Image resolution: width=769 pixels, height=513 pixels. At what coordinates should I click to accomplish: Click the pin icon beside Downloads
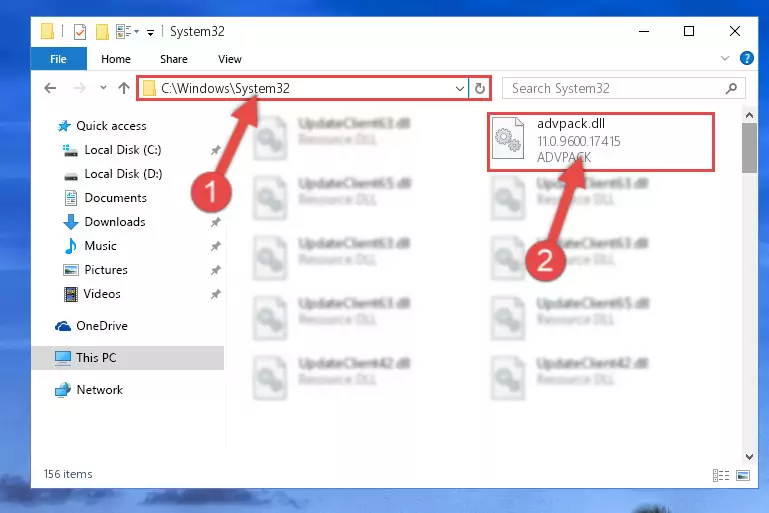tap(215, 222)
